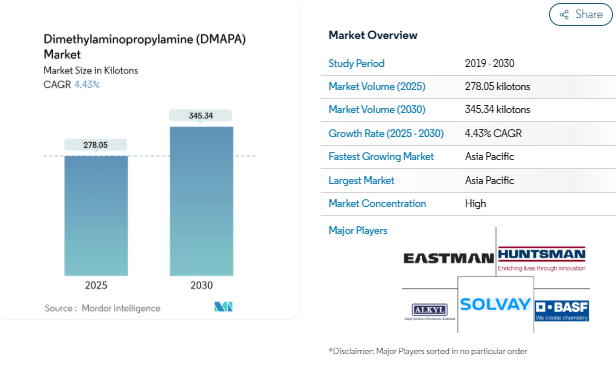
Task: Click the share icon inside Share button
Action: coord(564,15)
